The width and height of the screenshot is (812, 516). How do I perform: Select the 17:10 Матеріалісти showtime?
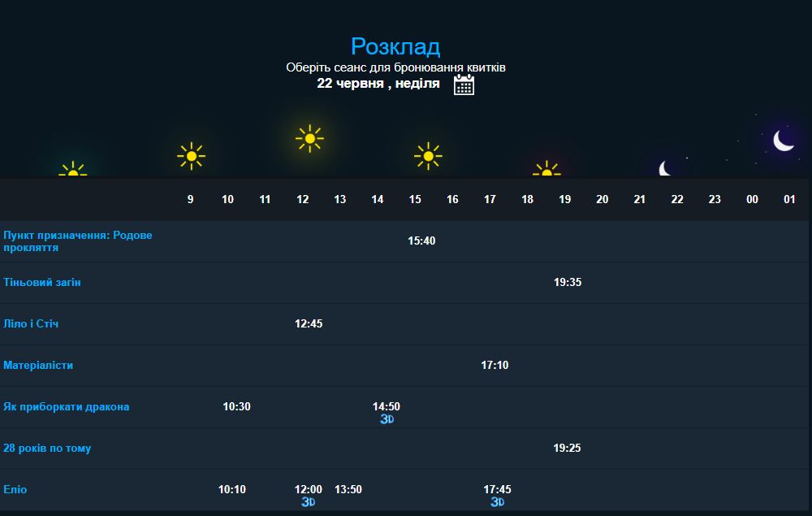pos(495,366)
